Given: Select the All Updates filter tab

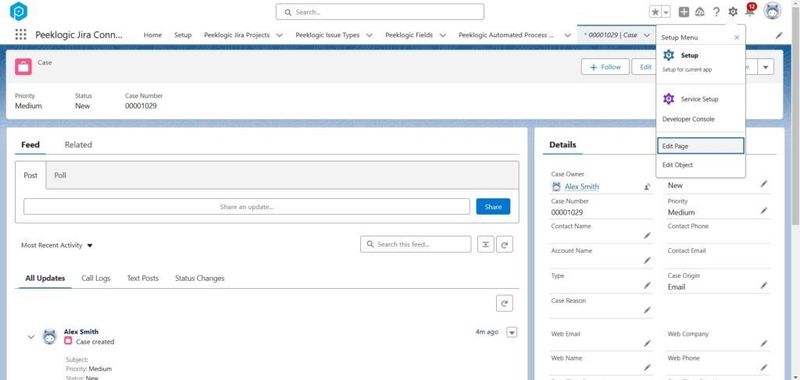Looking at the screenshot, I should coord(45,278).
